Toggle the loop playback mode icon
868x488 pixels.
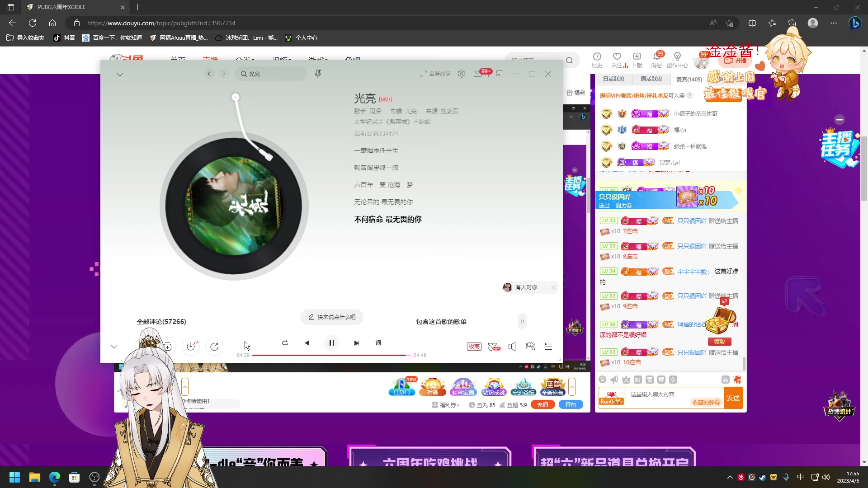point(285,343)
